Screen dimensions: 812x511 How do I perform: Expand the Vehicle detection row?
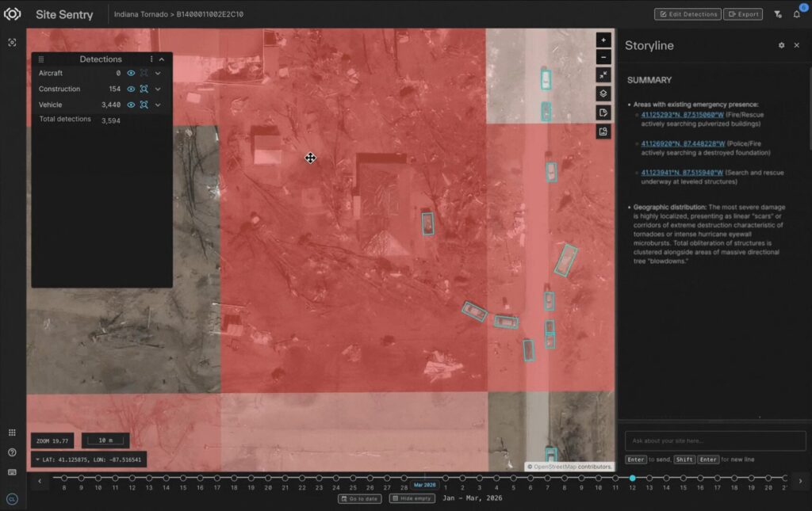click(158, 105)
